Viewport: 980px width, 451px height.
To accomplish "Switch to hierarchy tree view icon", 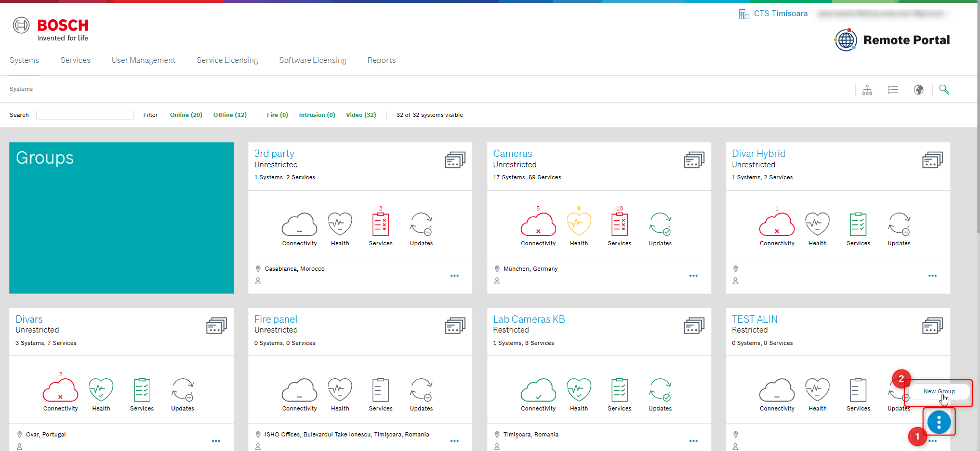I will coord(867,90).
